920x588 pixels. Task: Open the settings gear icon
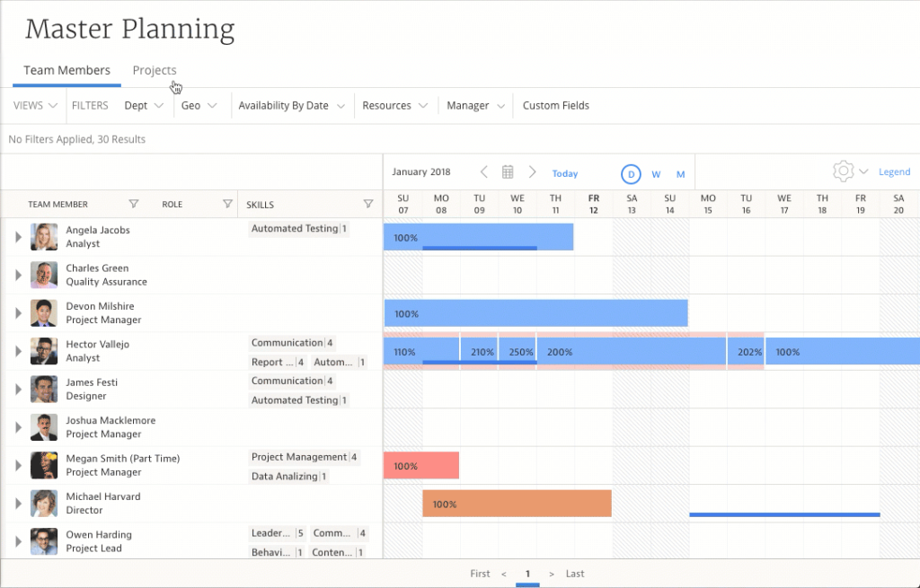[x=842, y=171]
